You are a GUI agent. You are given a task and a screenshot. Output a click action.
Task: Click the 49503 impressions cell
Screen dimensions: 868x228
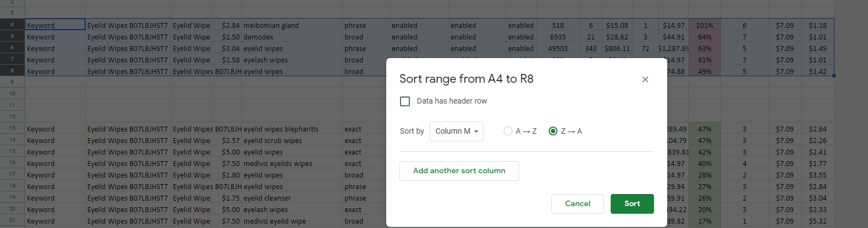557,48
